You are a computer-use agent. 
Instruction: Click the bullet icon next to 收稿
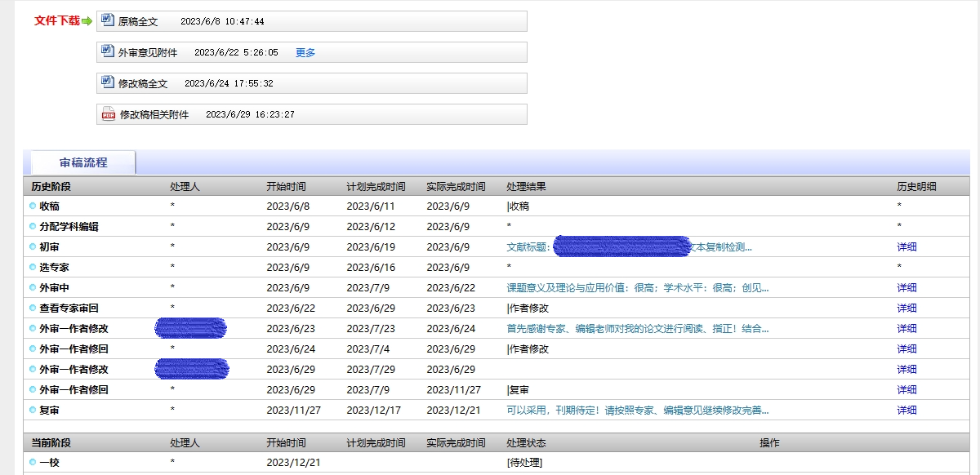[x=33, y=206]
